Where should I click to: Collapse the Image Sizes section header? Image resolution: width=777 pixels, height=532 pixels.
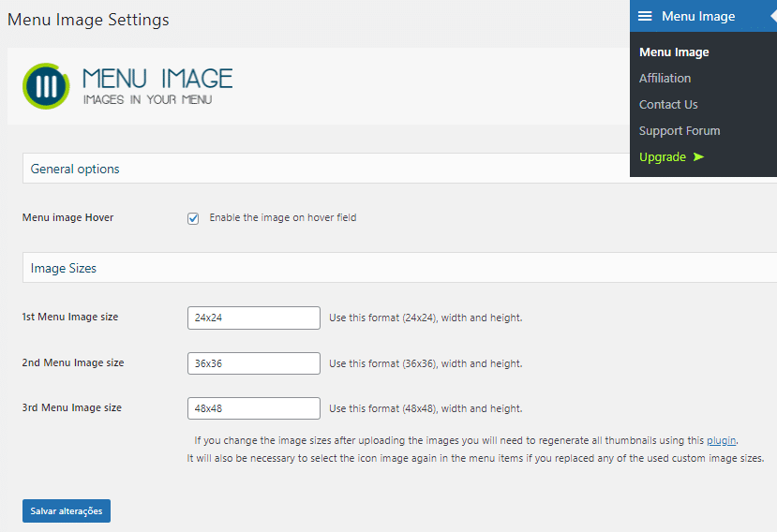click(64, 269)
